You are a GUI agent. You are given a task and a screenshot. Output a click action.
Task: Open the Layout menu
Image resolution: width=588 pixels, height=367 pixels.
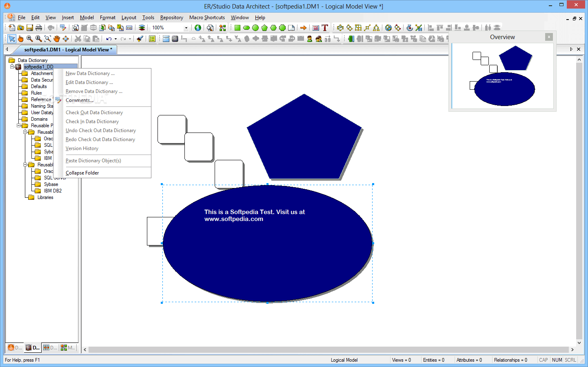coord(129,18)
